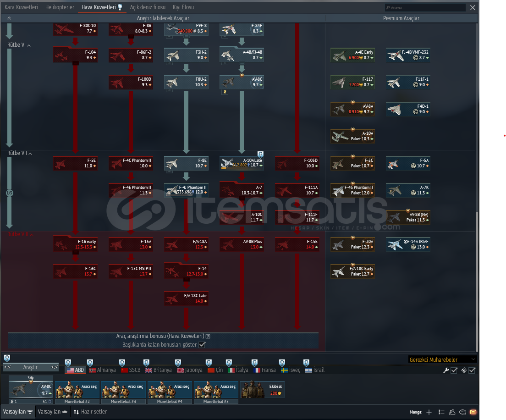Click the squad members icon
The height and width of the screenshot is (420, 506).
click(x=452, y=412)
